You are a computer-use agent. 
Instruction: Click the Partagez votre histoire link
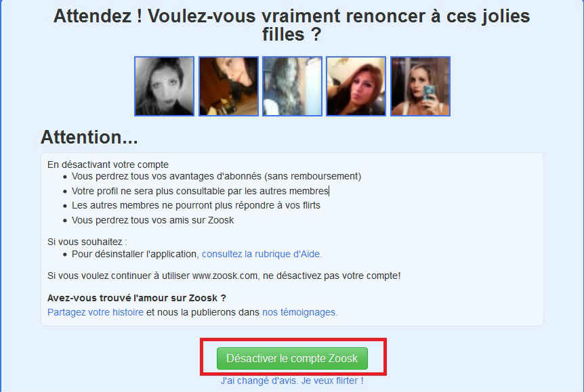(96, 312)
